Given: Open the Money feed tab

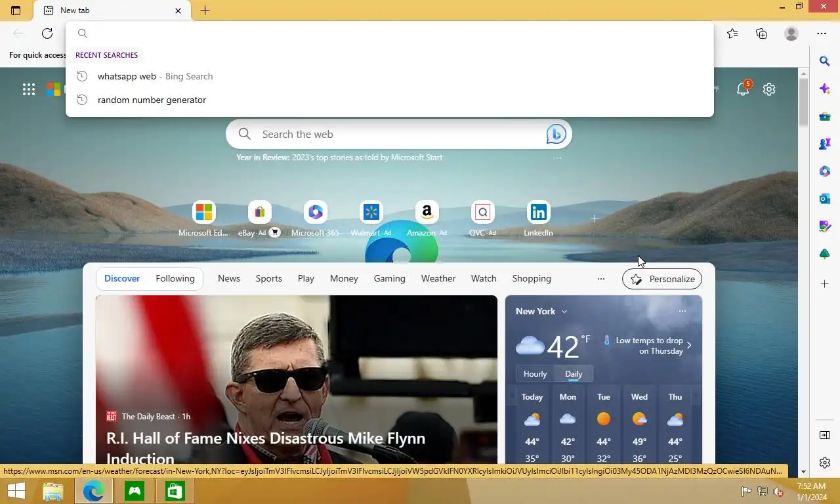Looking at the screenshot, I should click(x=344, y=278).
